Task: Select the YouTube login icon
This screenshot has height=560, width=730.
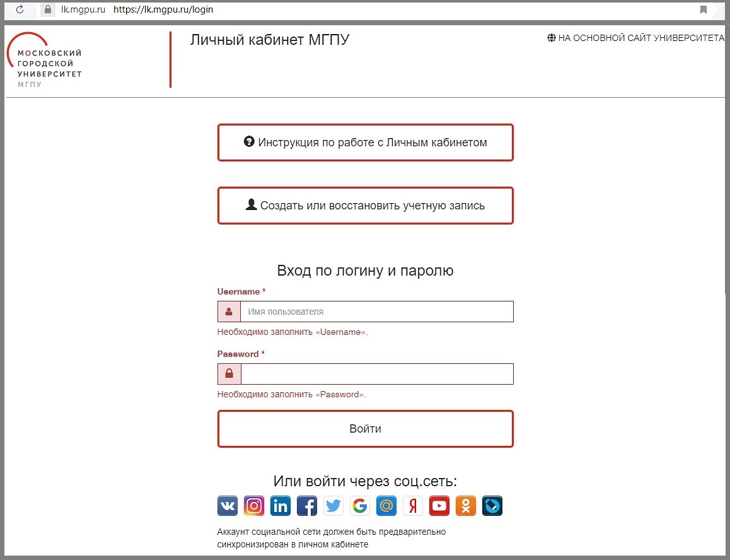Action: pos(439,506)
